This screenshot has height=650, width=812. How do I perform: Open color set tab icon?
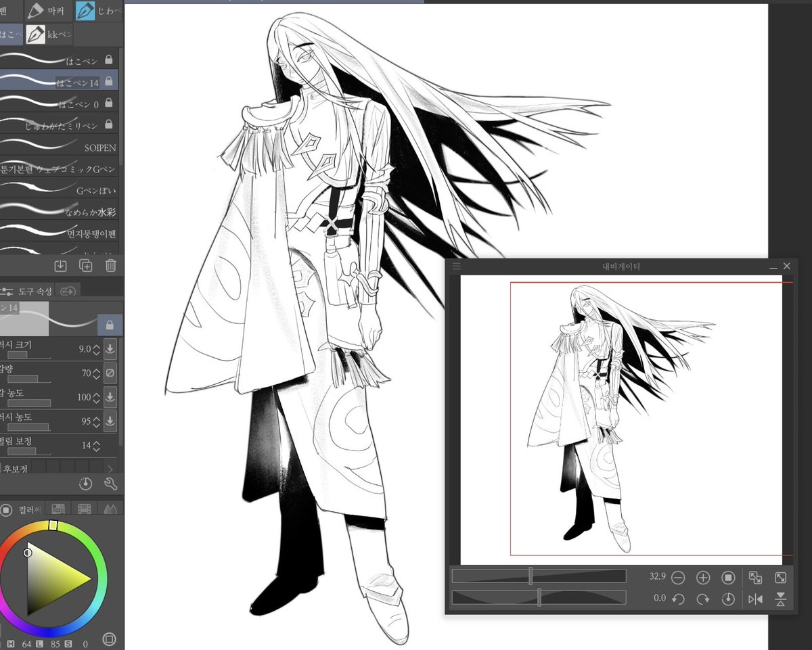[x=58, y=509]
